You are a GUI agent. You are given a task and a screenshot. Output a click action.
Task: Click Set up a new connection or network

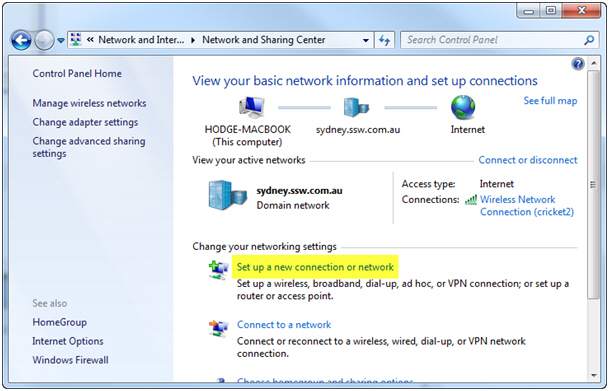tap(315, 267)
